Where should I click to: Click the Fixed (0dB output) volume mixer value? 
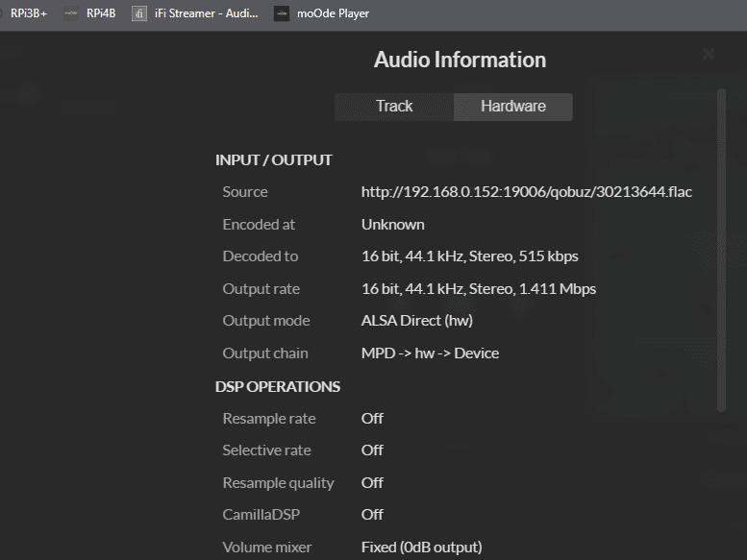point(421,548)
